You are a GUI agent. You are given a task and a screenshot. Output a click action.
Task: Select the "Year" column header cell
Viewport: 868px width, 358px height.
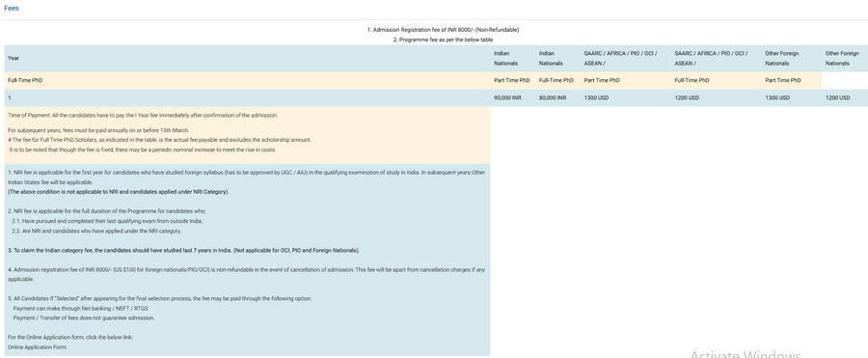pos(248,58)
